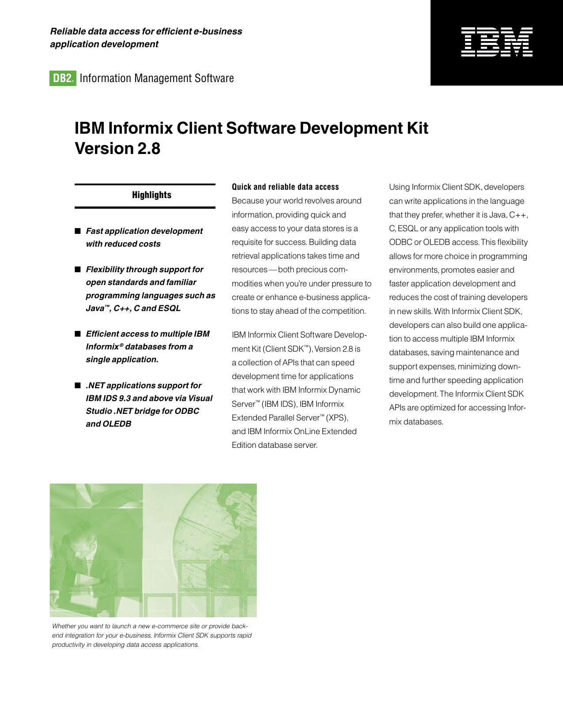Click line 'Extended Parallel Server (XPS),'
563x728 pixels.
pos(290,417)
